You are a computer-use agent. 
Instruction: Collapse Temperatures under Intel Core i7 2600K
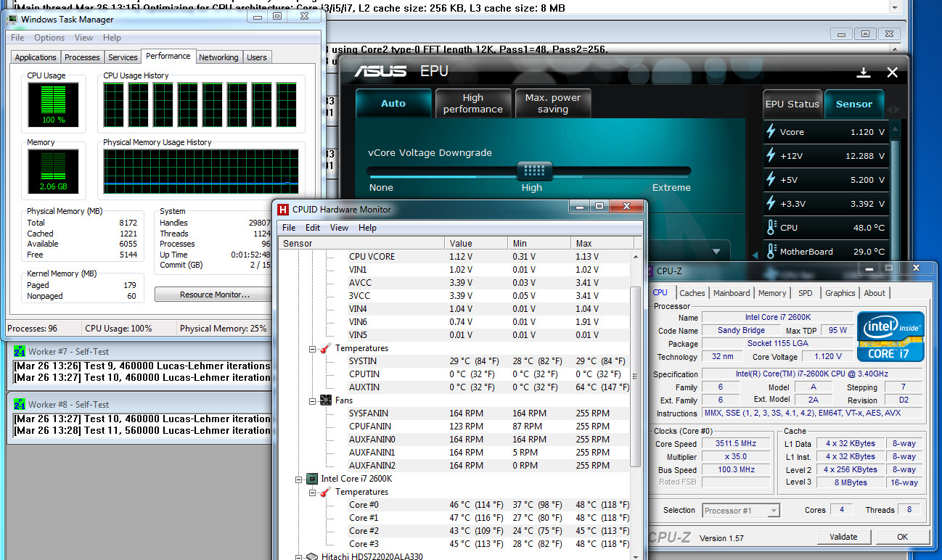click(x=312, y=492)
